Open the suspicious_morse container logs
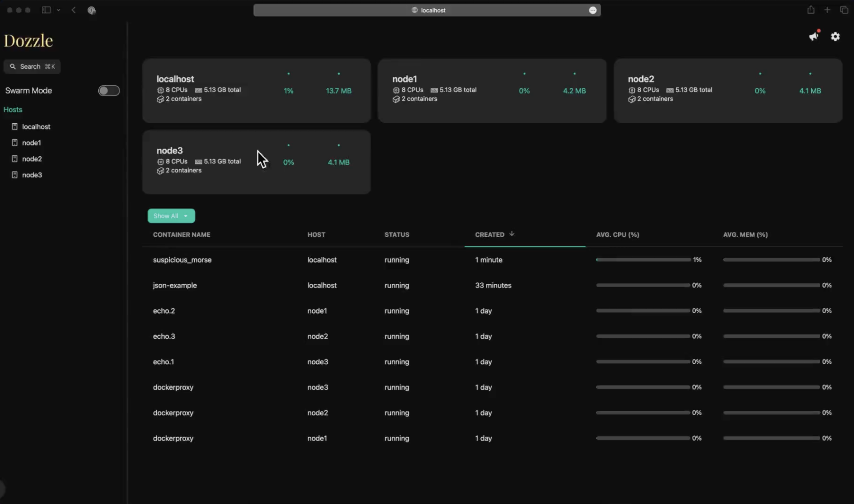Viewport: 854px width, 504px height. click(x=182, y=260)
